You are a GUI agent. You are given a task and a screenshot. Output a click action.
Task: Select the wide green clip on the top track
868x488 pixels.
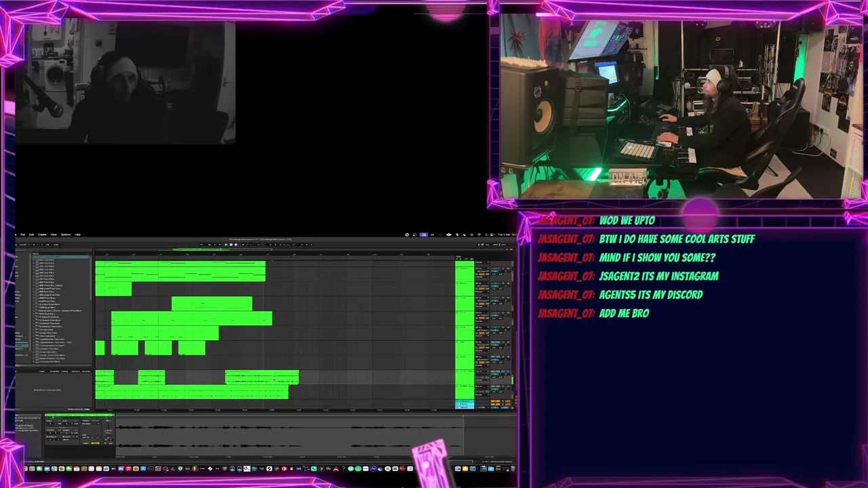tap(180, 264)
